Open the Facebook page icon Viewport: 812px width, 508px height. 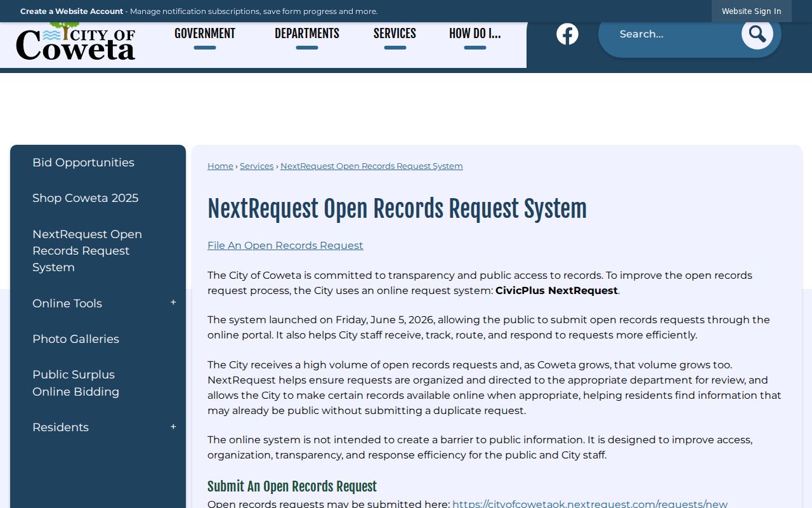click(x=567, y=34)
